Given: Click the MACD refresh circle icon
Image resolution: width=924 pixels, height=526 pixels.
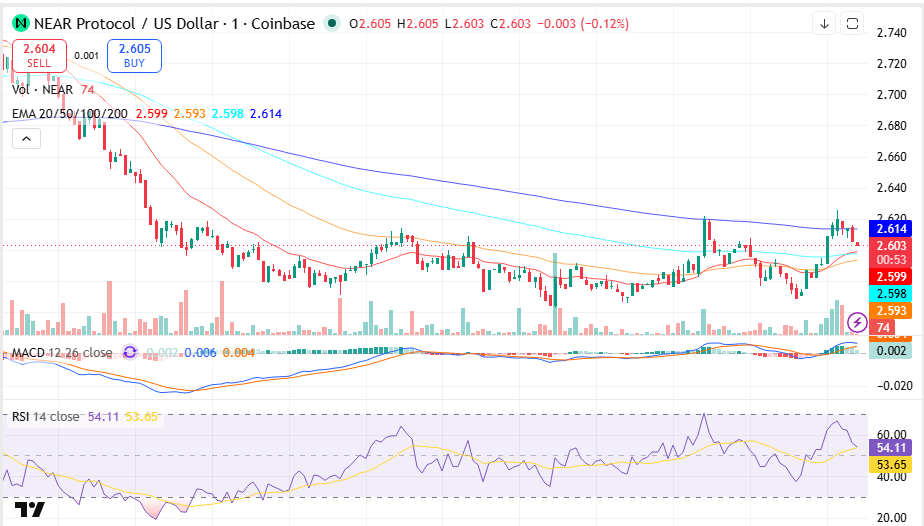Looking at the screenshot, I should pyautogui.click(x=130, y=352).
